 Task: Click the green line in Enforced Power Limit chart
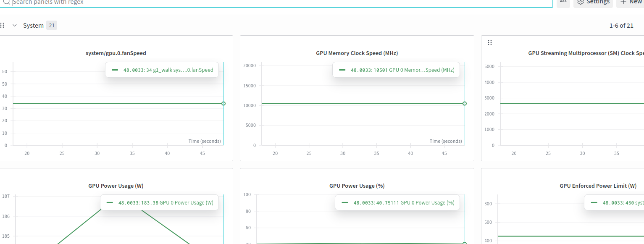[x=570, y=236]
